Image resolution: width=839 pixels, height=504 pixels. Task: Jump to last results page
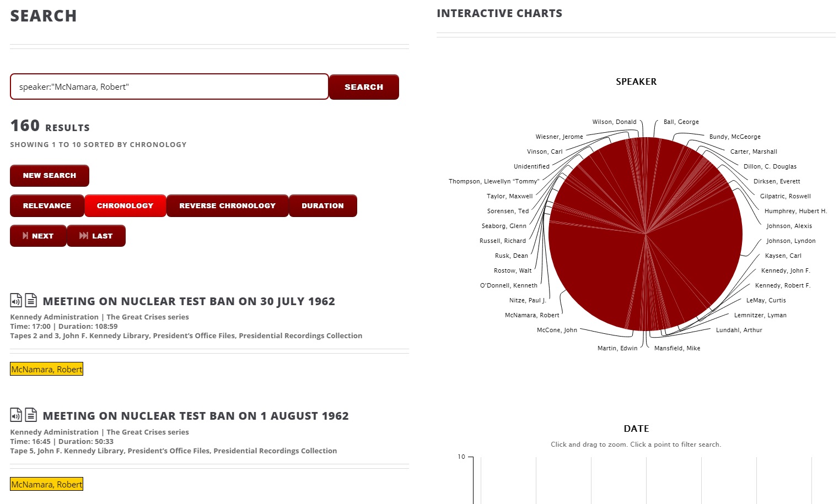96,236
